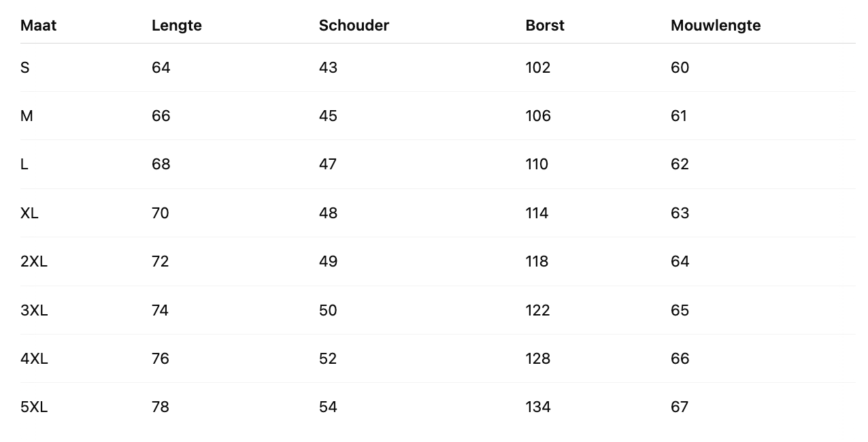Click Mouwlengte value 67 in 5XL row
868x442 pixels.
(680, 407)
